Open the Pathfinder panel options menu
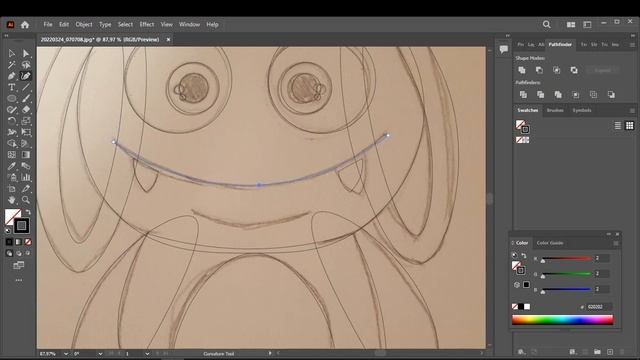Viewport: 640px width, 360px height. click(632, 45)
